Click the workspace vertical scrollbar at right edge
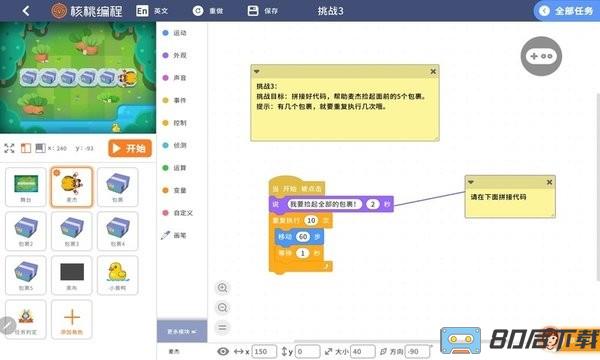Screen dimensions: 600x360 [x=598, y=187]
